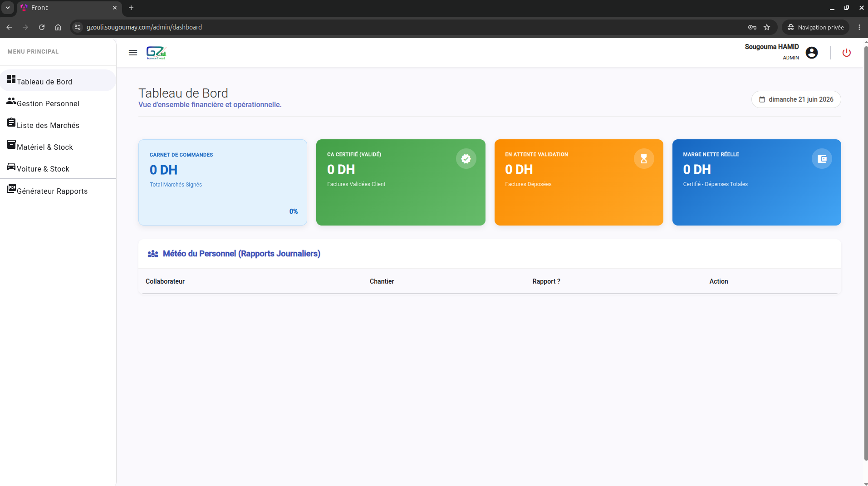
Task: Click the Collaborateur column header
Action: click(165, 281)
